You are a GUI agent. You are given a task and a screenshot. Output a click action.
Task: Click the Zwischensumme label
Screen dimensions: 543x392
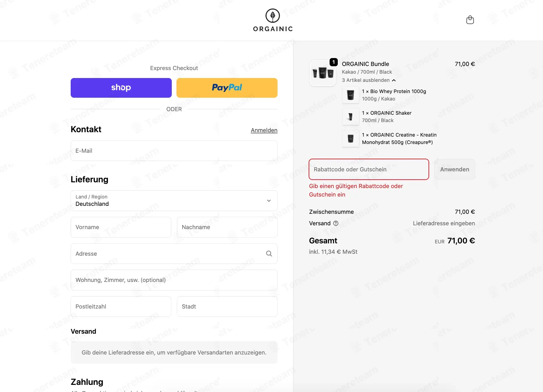pos(331,212)
